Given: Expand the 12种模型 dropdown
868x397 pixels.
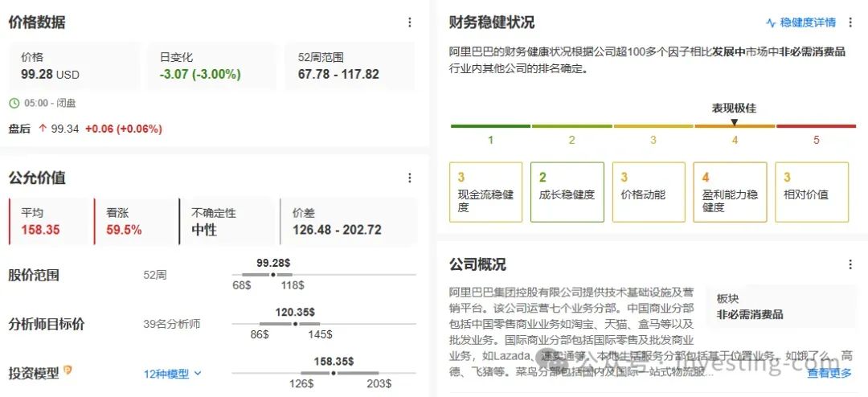Looking at the screenshot, I should [173, 374].
